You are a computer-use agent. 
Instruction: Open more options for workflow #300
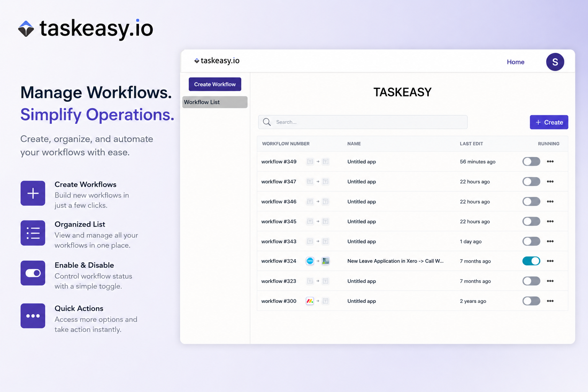(550, 301)
